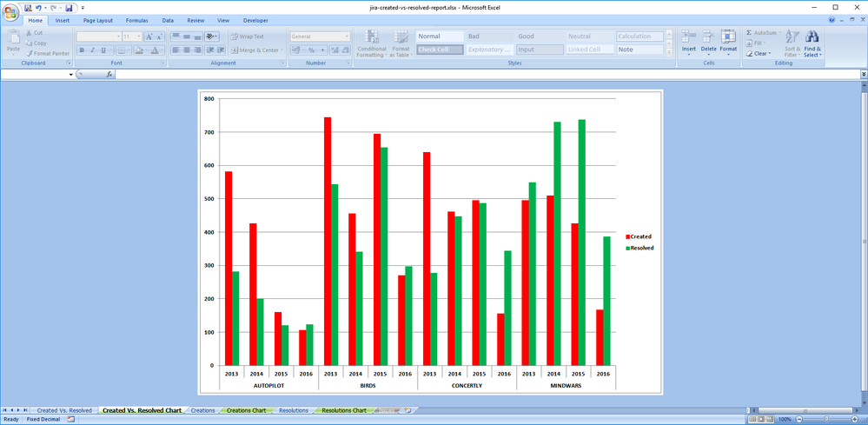Click the Save icon in Quick Access toolbar
Screen dimensions: 868x425
point(69,8)
